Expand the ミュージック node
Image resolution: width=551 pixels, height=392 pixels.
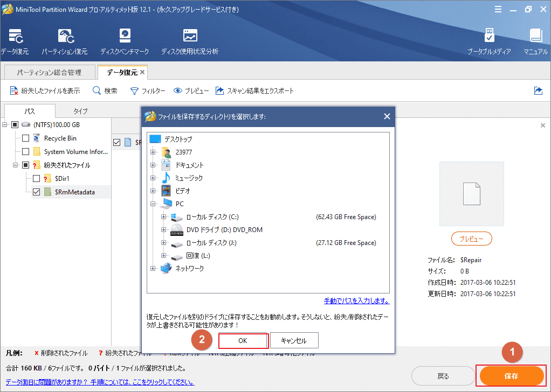153,178
